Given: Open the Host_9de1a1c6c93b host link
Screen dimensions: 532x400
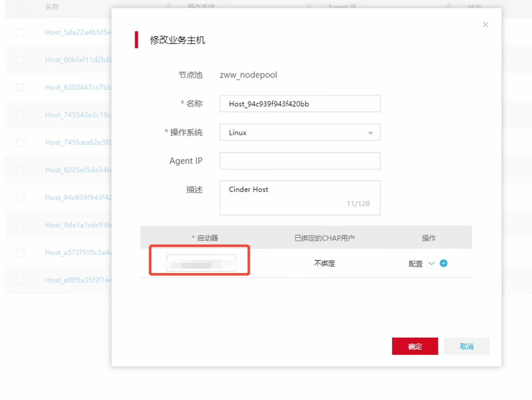Looking at the screenshot, I should point(78,225).
